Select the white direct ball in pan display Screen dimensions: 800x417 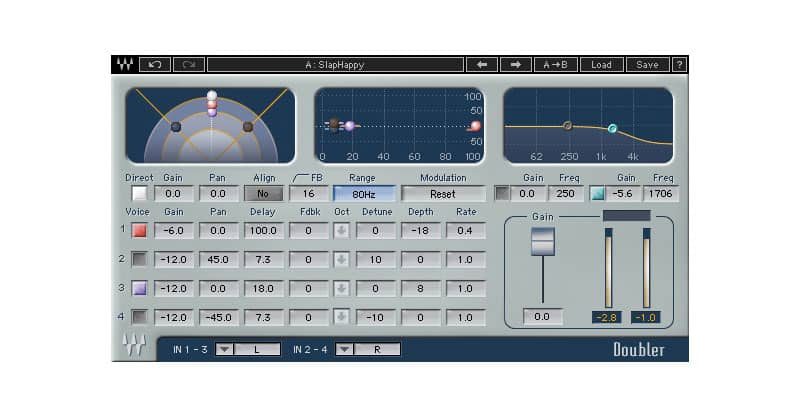coord(212,95)
